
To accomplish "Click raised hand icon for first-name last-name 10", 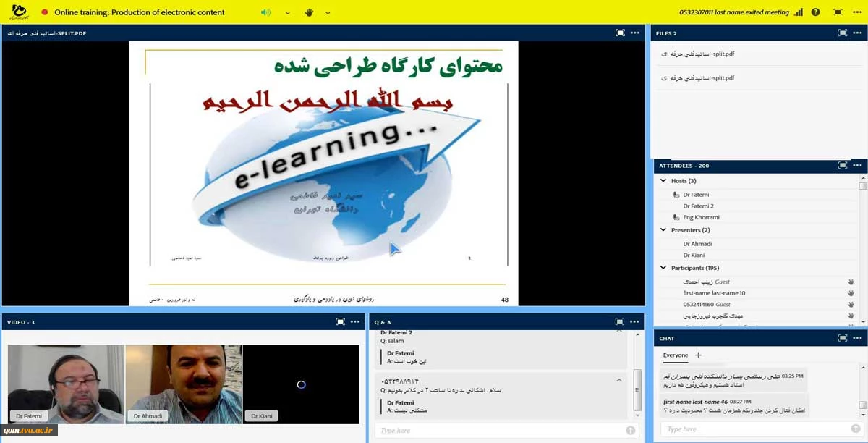I will tap(851, 293).
